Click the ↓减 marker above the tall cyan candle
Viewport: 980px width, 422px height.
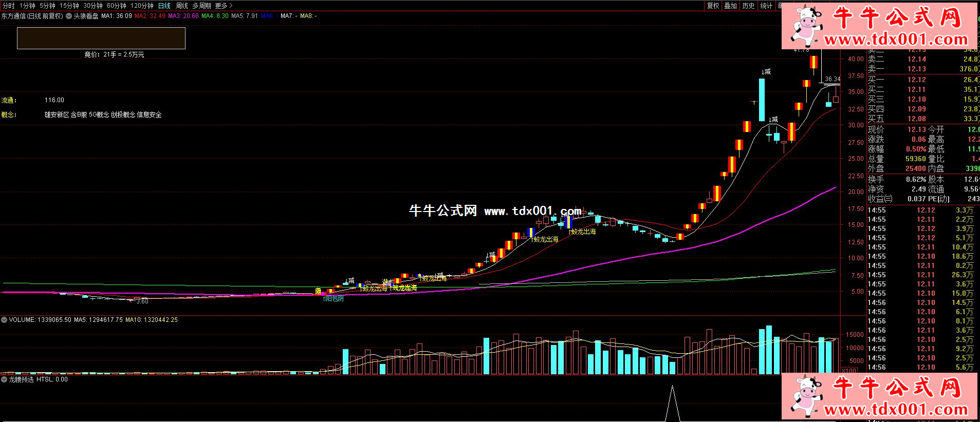coord(766,71)
